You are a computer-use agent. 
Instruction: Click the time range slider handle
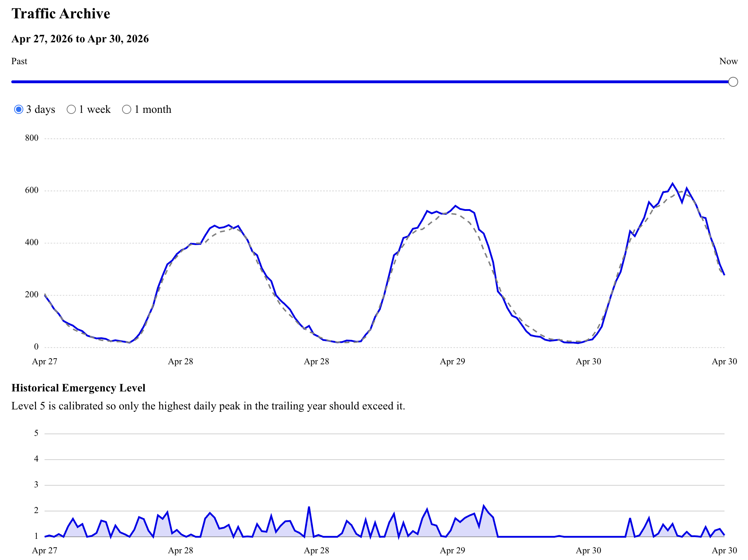(733, 82)
